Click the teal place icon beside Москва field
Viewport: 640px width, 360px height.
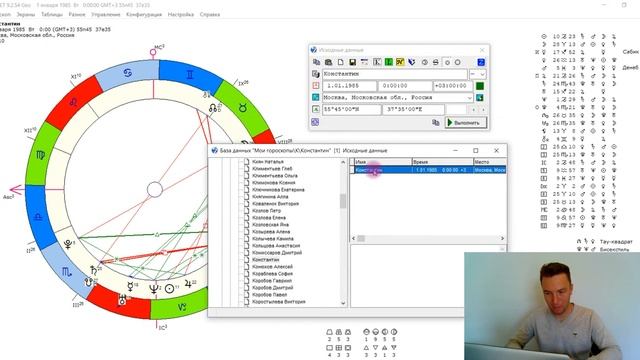[x=316, y=97]
